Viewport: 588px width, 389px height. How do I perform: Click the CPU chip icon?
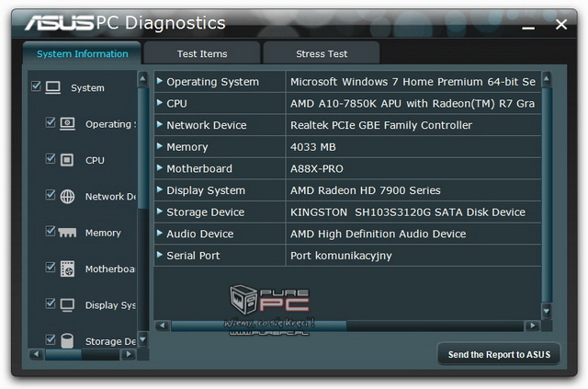(x=67, y=160)
